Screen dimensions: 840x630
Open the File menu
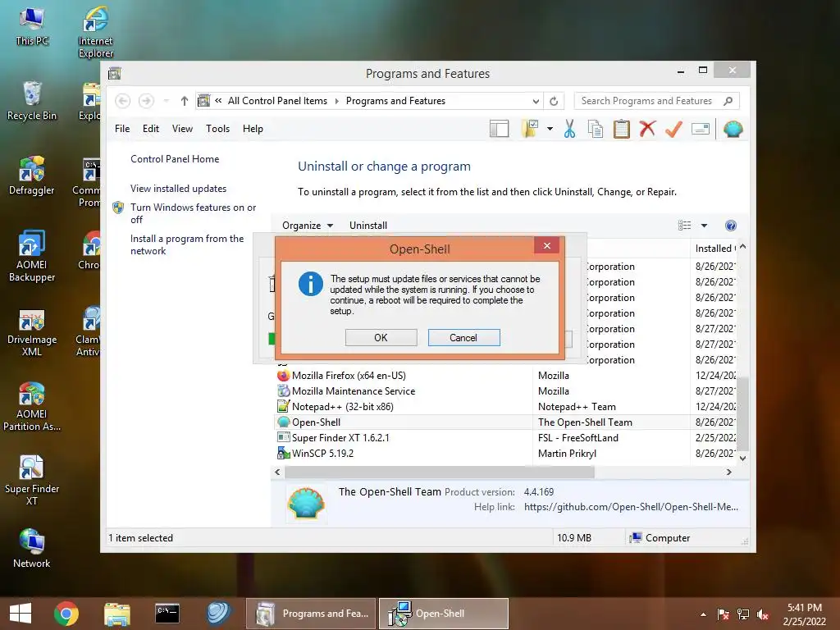[122, 129]
